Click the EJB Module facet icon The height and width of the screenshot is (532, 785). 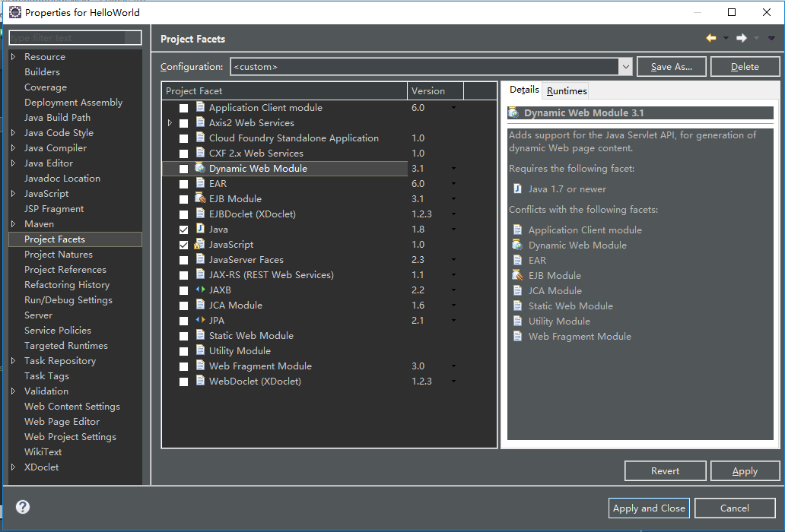pyautogui.click(x=200, y=198)
